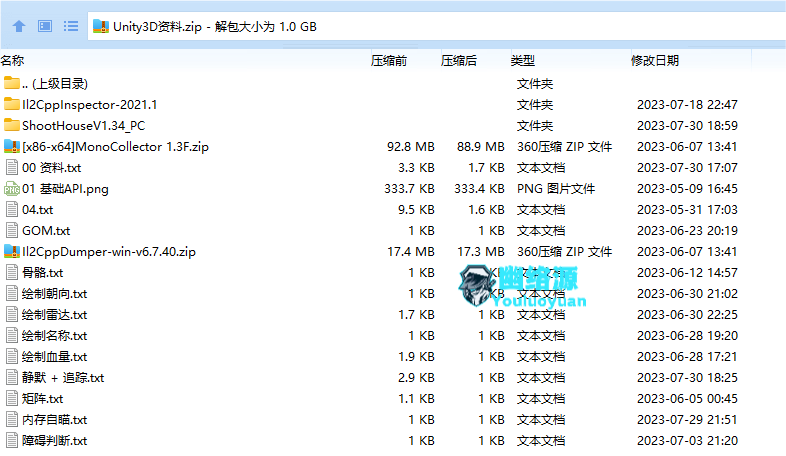This screenshot has width=786, height=456.
Task: Select file name 矩阵.txt
Action: click(43, 399)
